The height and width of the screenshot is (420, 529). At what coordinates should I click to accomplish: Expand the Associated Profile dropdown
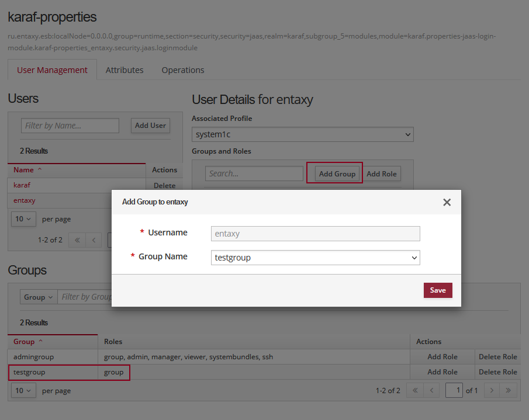(x=302, y=134)
